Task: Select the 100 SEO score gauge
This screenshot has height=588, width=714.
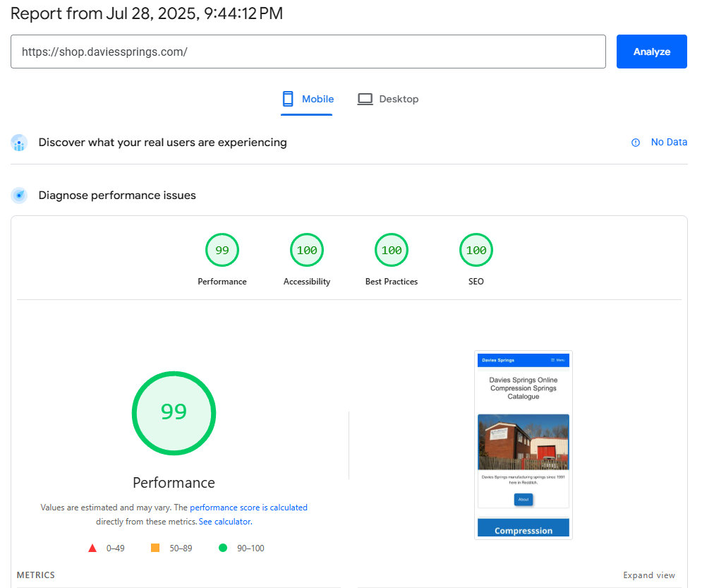Action: [476, 250]
